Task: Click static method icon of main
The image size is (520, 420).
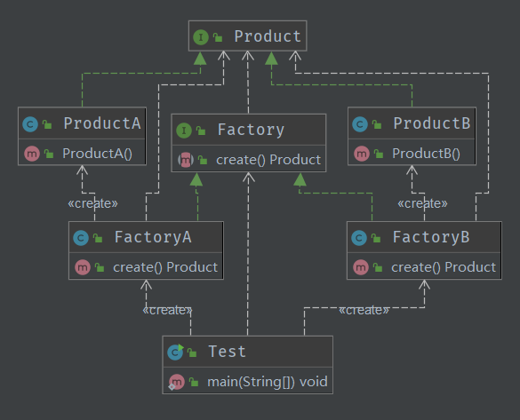Action: (x=176, y=382)
